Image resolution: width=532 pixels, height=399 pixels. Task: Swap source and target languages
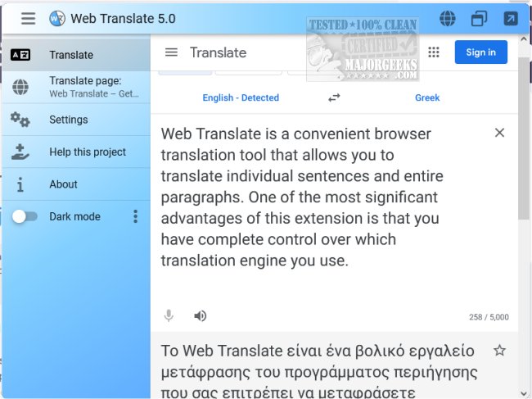coord(334,97)
